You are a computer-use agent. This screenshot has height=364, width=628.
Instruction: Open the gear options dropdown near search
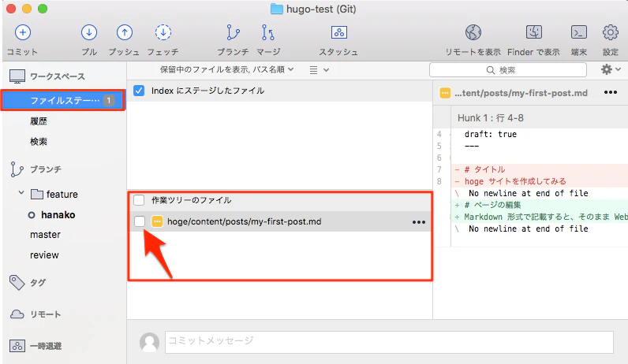[x=611, y=69]
